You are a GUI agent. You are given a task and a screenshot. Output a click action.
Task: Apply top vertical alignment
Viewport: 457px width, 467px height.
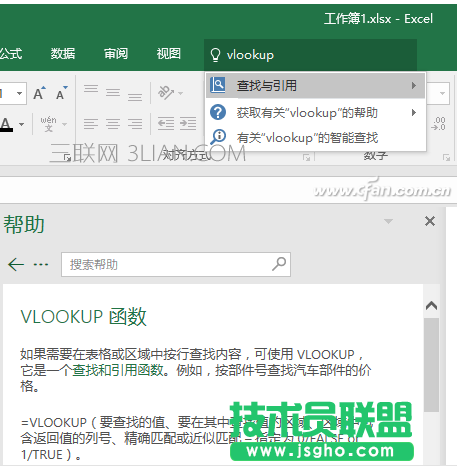[91, 89]
